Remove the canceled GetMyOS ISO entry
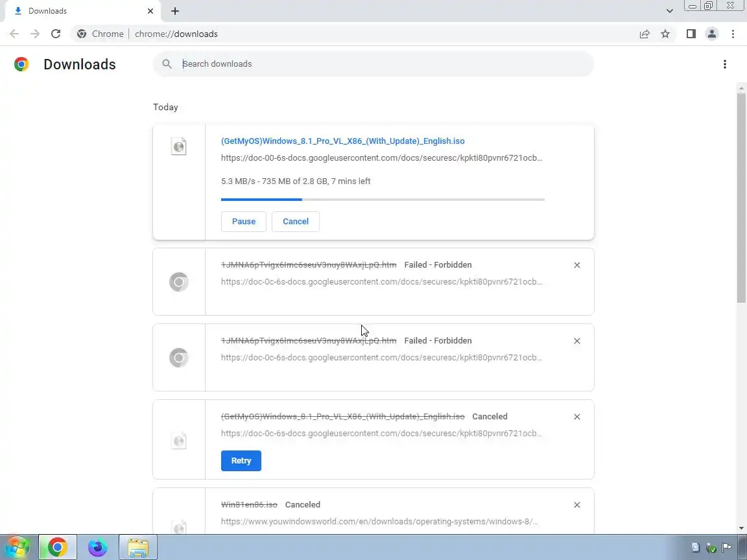This screenshot has width=747, height=560. [577, 417]
